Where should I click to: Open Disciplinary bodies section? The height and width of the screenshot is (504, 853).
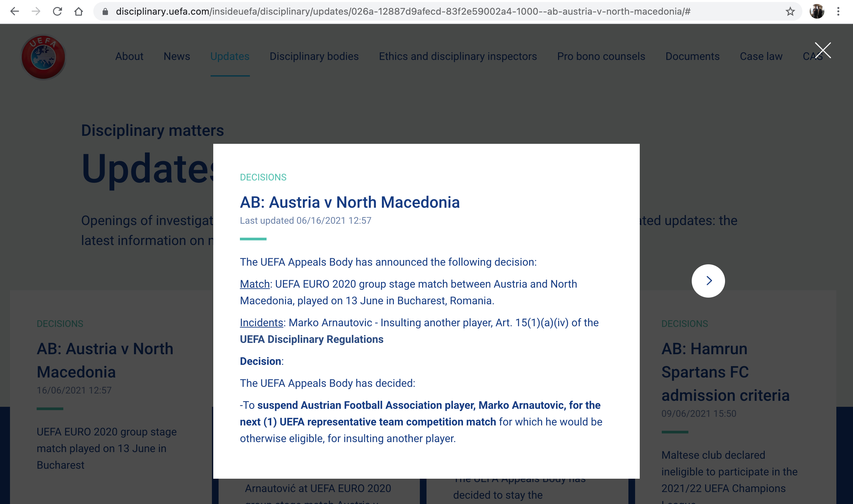coord(314,56)
